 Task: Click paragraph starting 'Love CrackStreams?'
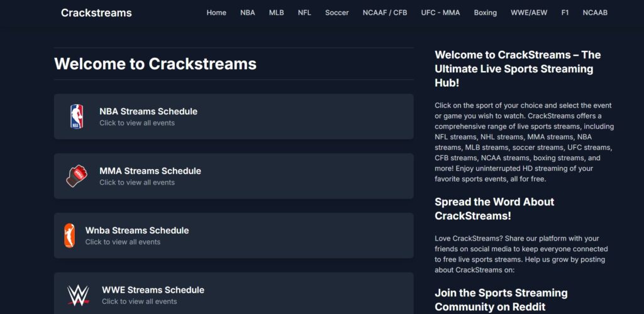521,254
